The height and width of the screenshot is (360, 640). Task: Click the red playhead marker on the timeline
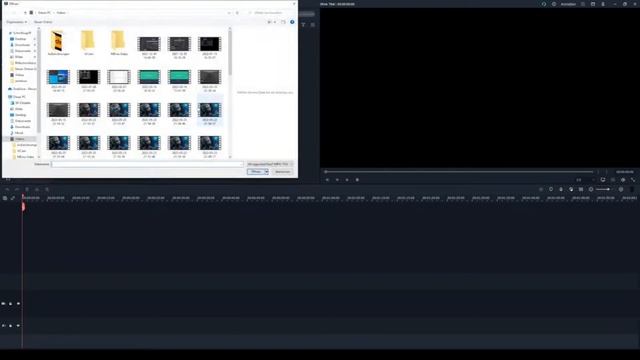pyautogui.click(x=23, y=207)
